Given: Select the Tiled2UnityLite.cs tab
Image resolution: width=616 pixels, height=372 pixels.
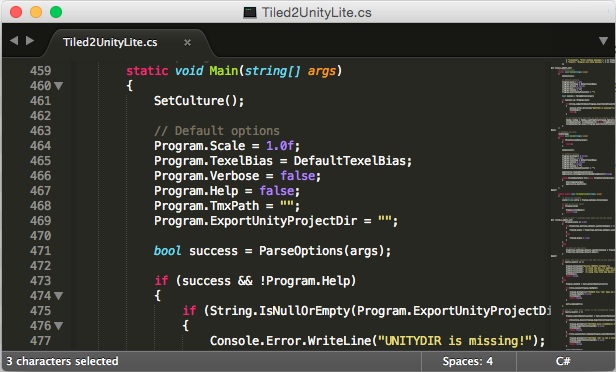Looking at the screenshot, I should click(x=110, y=42).
